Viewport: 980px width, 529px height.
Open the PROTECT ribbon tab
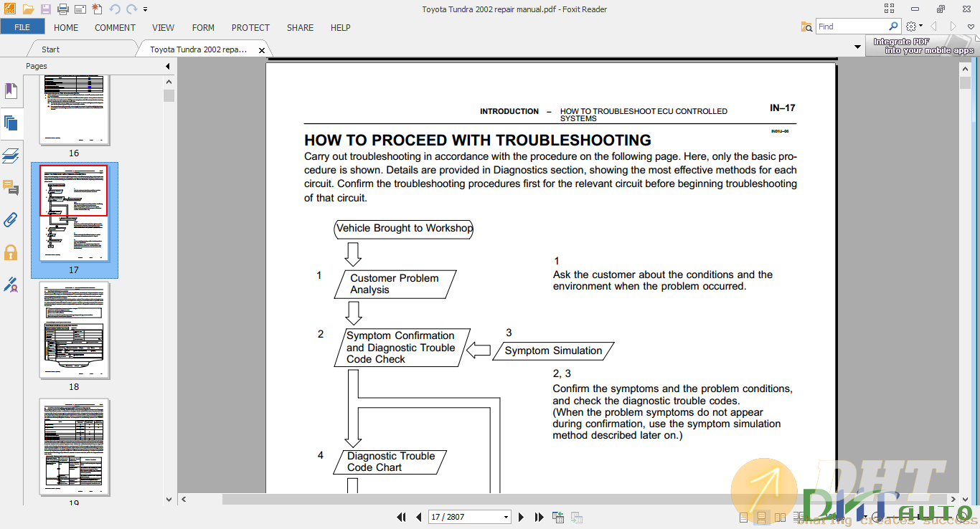250,27
